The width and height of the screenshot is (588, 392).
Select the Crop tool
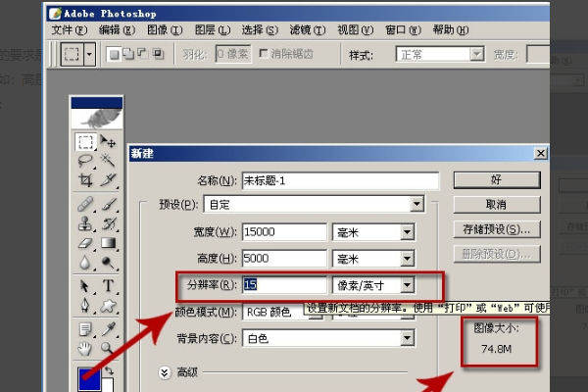tap(85, 180)
